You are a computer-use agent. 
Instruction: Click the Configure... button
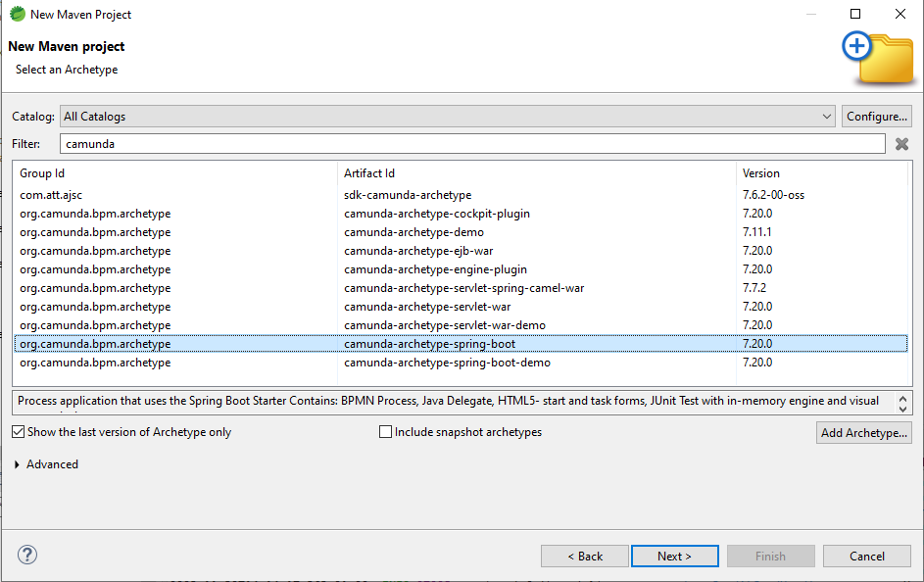[876, 117]
